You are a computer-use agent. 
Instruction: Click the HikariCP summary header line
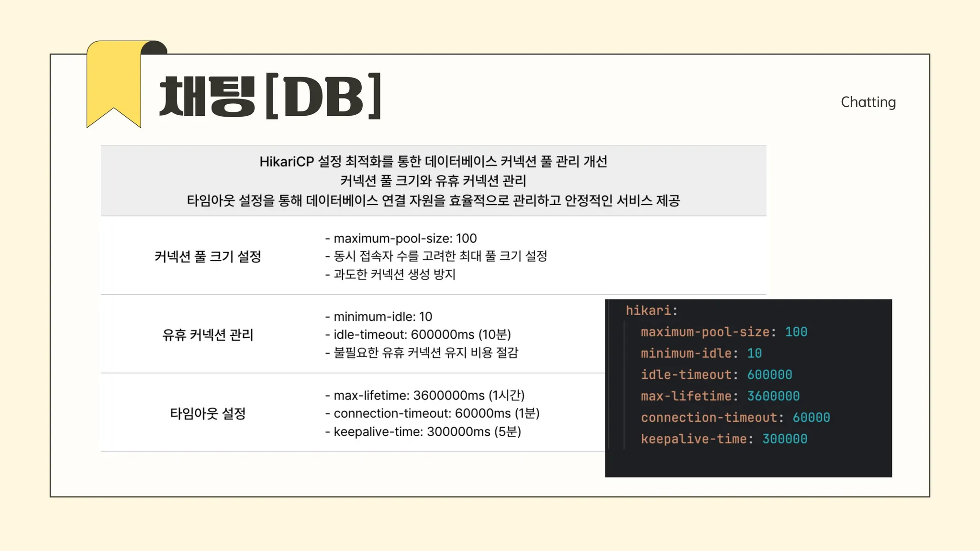point(433,162)
